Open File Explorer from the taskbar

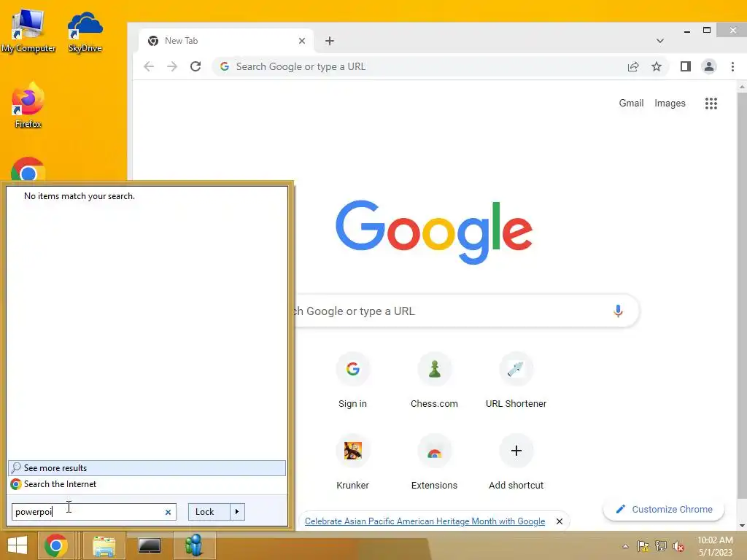104,545
